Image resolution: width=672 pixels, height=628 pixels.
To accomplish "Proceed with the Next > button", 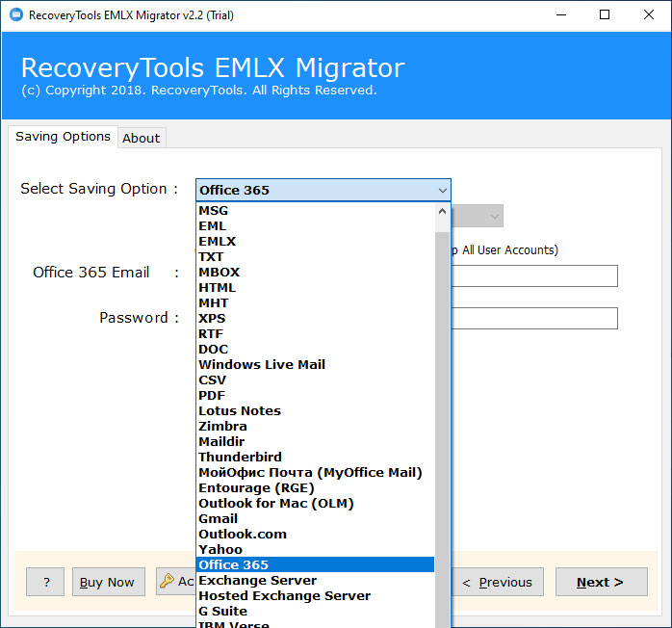I will click(602, 582).
